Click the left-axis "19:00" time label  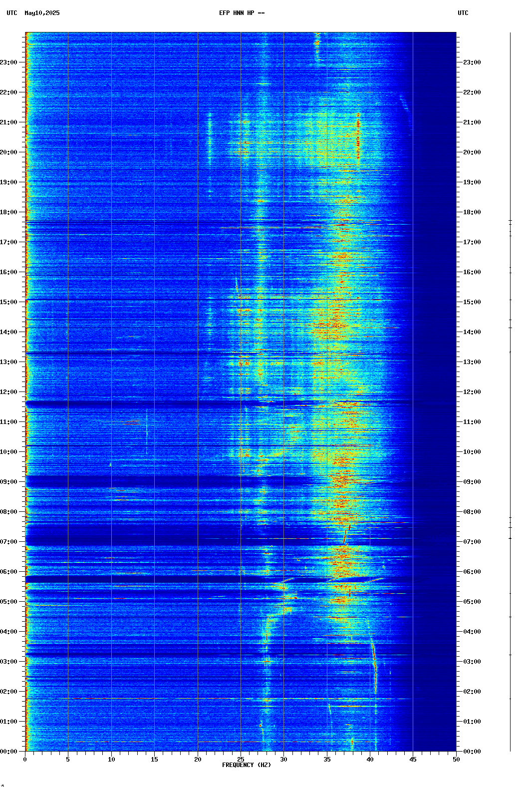tap(8, 182)
